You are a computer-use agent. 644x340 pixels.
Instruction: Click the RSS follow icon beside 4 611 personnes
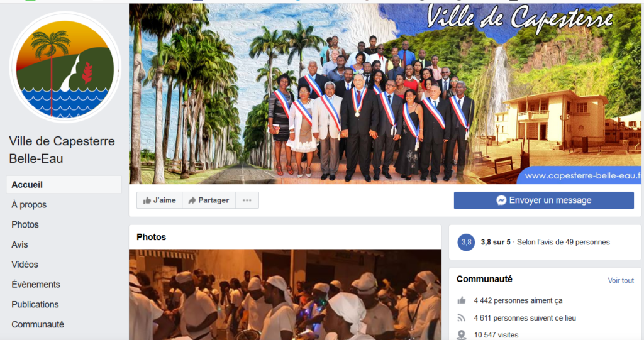tap(462, 318)
